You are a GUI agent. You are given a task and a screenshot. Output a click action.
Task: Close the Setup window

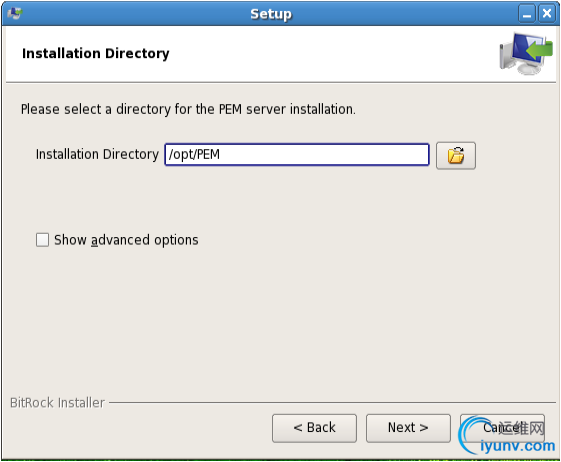(x=547, y=14)
